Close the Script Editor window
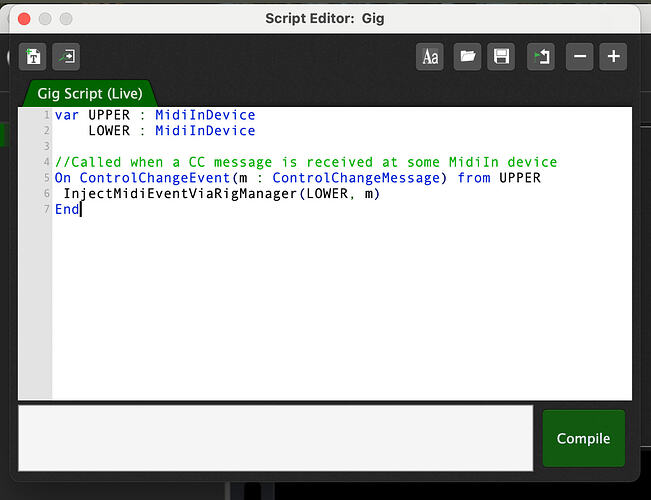 click(x=24, y=19)
